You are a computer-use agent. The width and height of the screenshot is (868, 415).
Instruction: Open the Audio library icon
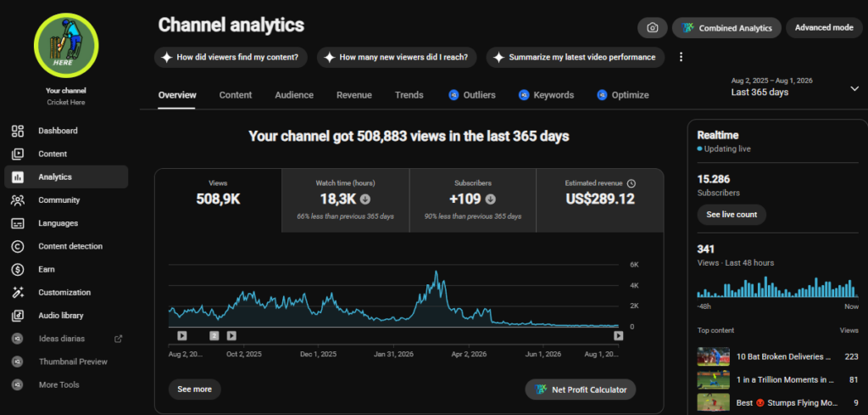pos(18,316)
